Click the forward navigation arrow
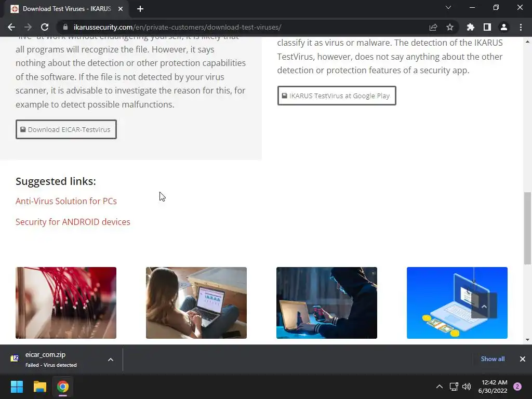 pyautogui.click(x=28, y=27)
